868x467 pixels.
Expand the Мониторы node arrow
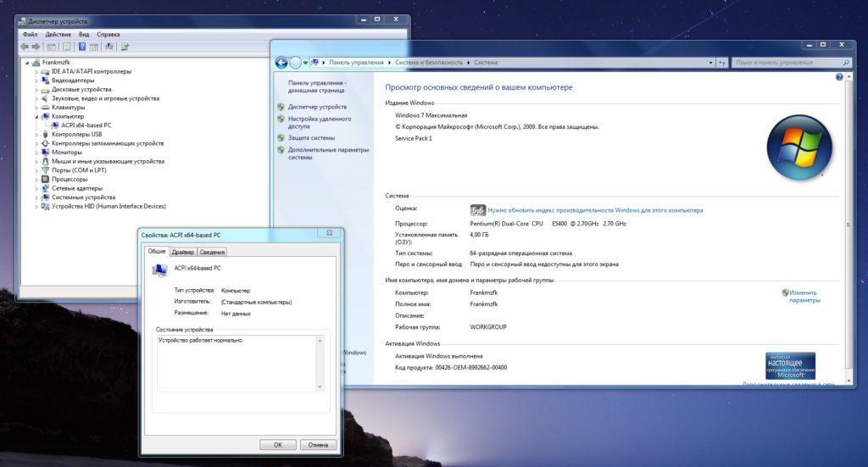(37, 153)
